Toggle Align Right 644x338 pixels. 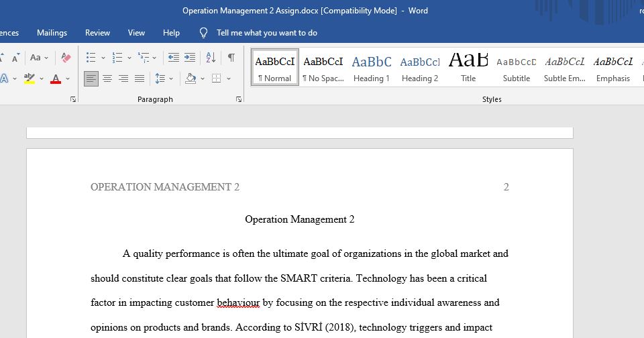point(123,78)
